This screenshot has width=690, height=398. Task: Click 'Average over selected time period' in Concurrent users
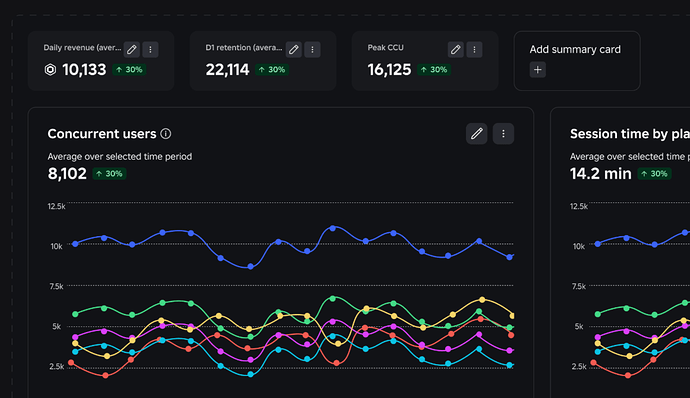(x=120, y=157)
